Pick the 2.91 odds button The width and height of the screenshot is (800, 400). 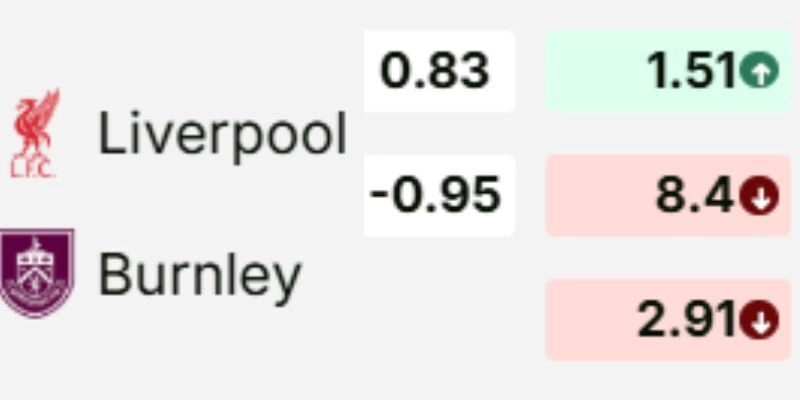tap(668, 320)
